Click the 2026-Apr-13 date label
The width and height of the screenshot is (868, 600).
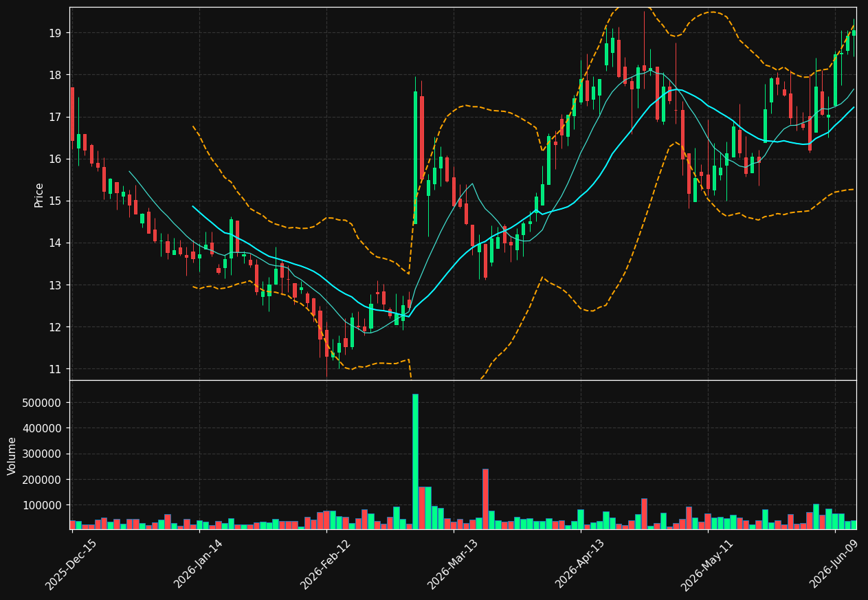[x=579, y=564]
